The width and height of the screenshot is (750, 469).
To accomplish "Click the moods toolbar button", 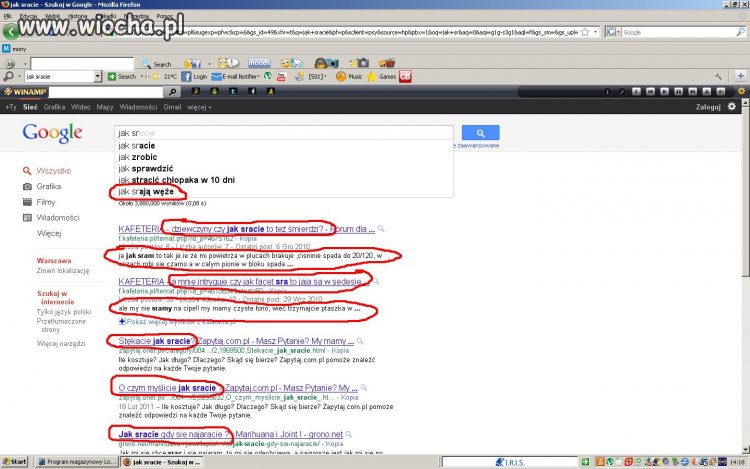I will pyautogui.click(x=259, y=63).
